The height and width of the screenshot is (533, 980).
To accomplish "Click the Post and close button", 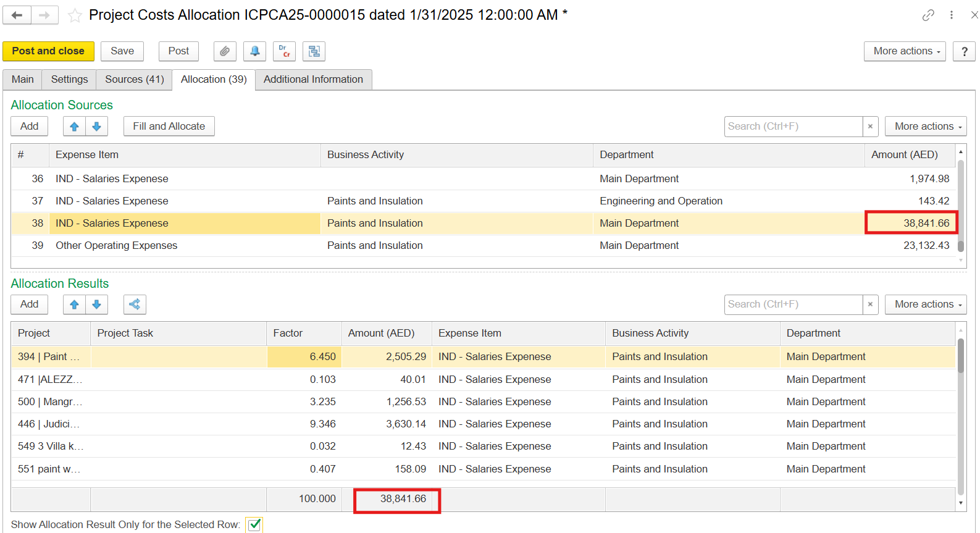I will click(48, 51).
